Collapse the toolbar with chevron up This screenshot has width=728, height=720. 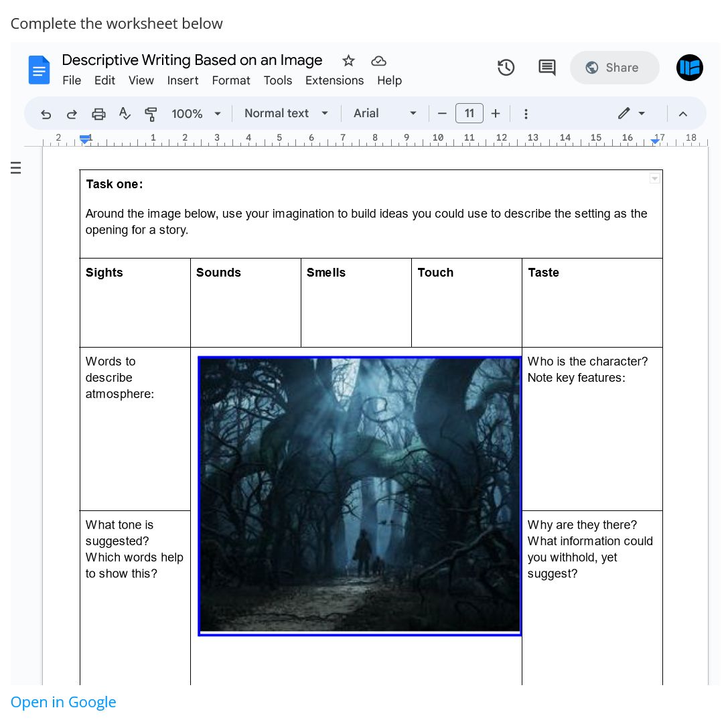tap(682, 114)
